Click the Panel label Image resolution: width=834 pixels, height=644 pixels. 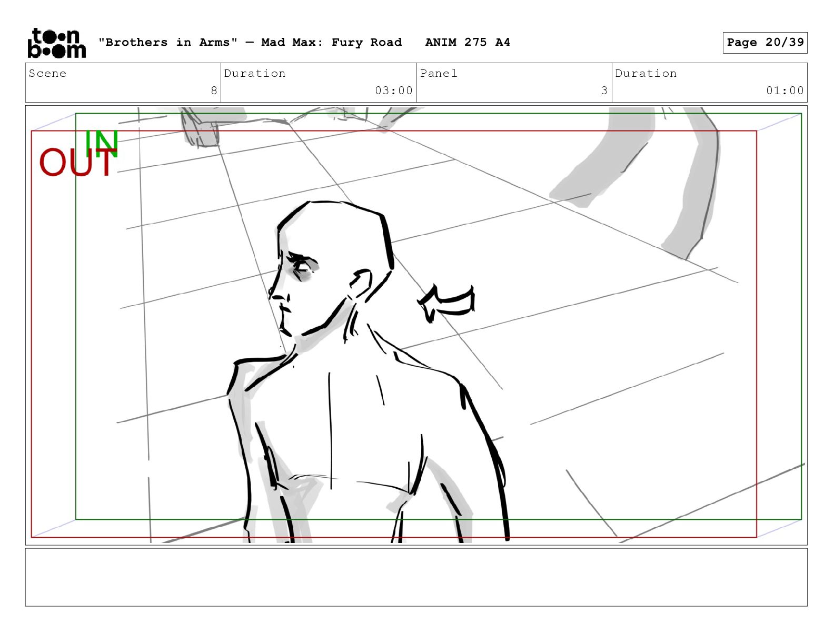(439, 73)
